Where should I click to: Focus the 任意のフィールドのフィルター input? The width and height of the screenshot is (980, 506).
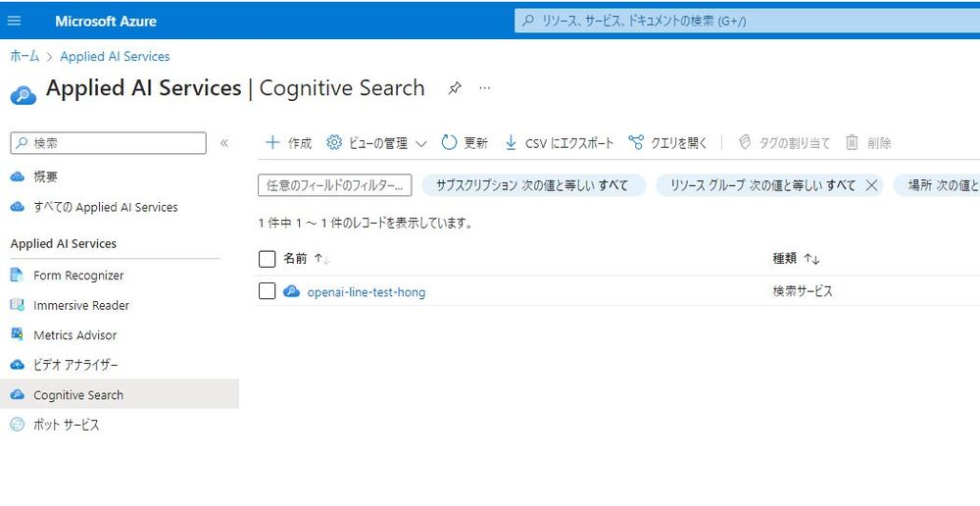[335, 185]
